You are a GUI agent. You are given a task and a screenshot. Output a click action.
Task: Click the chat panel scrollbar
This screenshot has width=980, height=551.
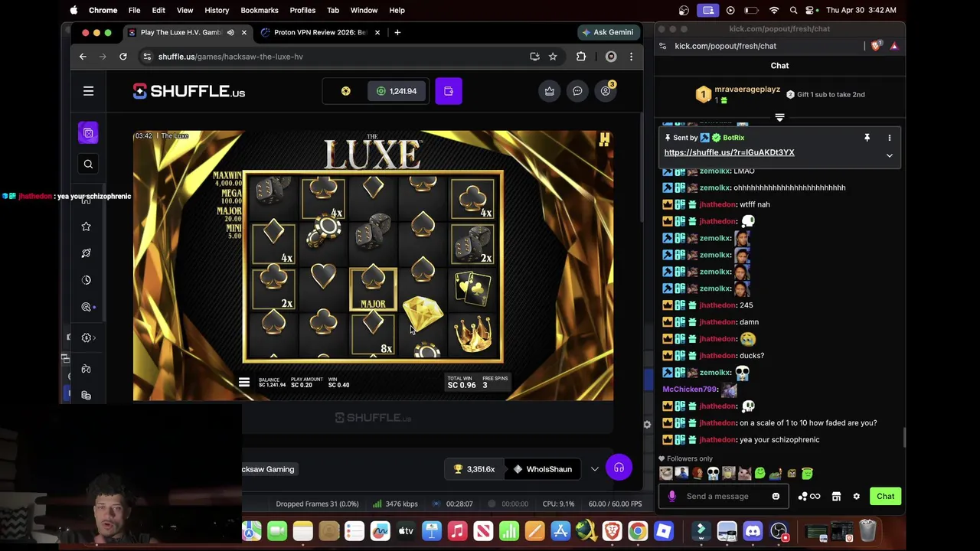click(903, 438)
